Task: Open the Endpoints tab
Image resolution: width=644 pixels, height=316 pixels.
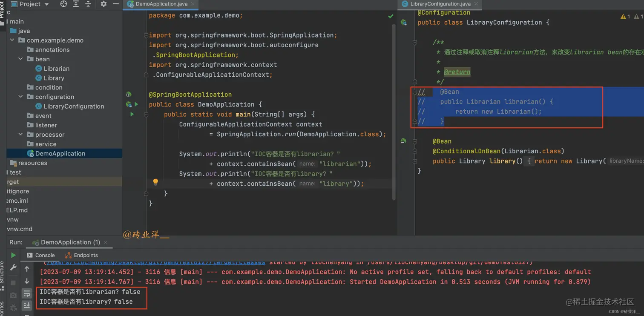Action: point(81,255)
